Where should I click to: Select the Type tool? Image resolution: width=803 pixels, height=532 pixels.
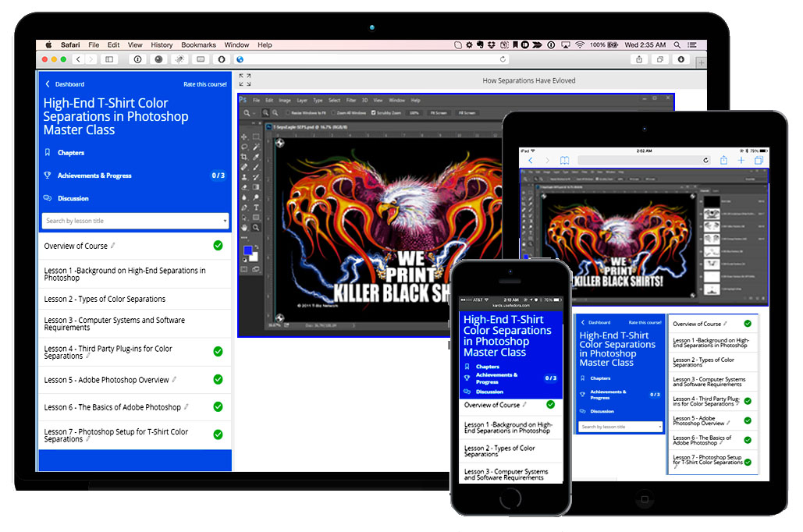pyautogui.click(x=256, y=207)
